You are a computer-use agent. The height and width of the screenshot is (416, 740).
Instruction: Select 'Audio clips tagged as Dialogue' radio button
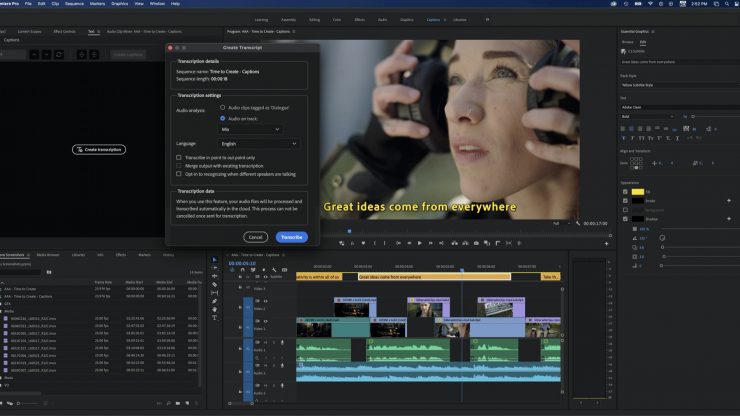pyautogui.click(x=222, y=106)
